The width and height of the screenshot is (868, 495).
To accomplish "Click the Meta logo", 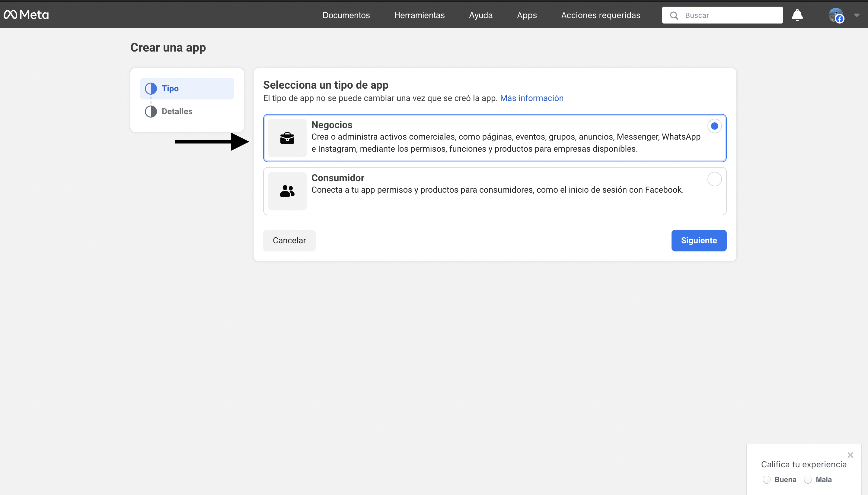I will pos(26,14).
